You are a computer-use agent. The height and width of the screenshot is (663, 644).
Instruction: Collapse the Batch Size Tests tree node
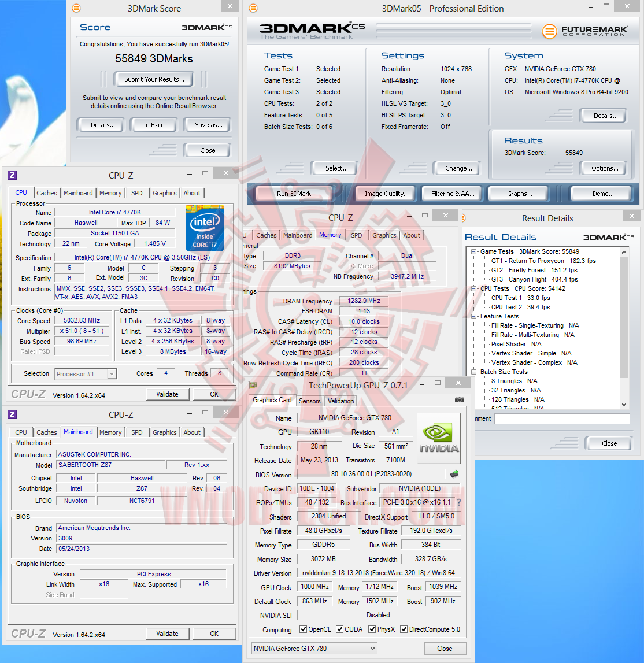click(474, 372)
